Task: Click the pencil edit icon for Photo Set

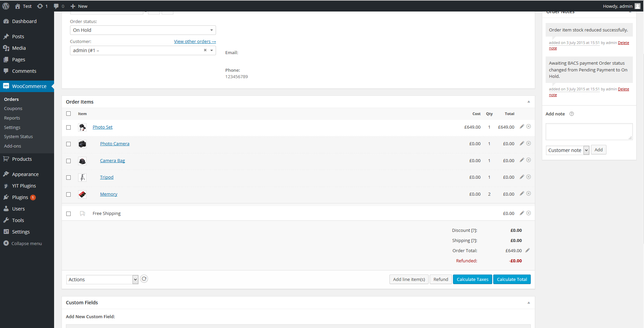Action: [522, 127]
